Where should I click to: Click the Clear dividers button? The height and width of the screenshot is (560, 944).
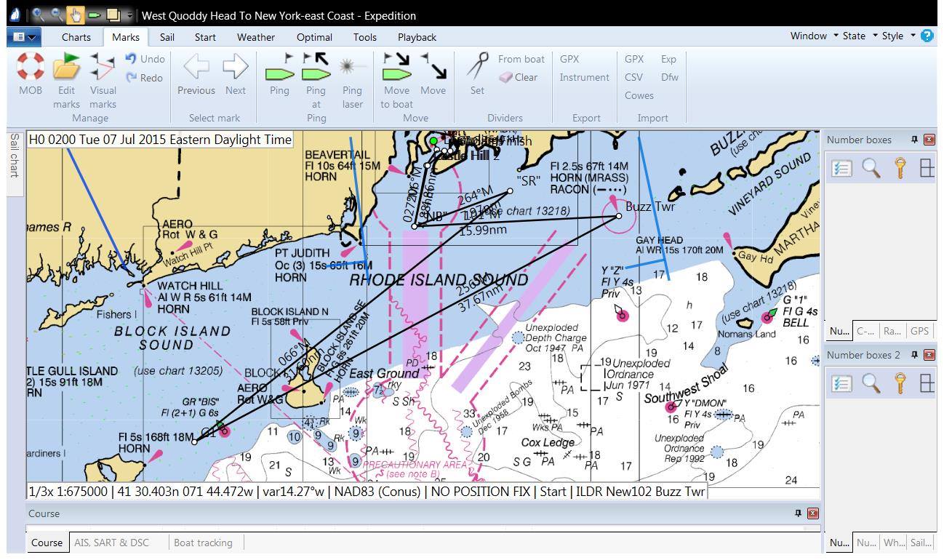click(x=519, y=77)
